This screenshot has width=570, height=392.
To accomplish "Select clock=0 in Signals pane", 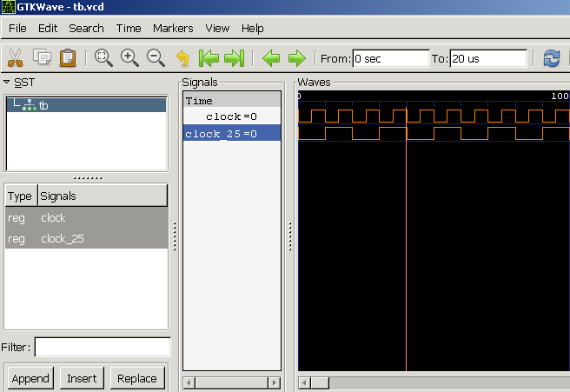I will (x=232, y=116).
